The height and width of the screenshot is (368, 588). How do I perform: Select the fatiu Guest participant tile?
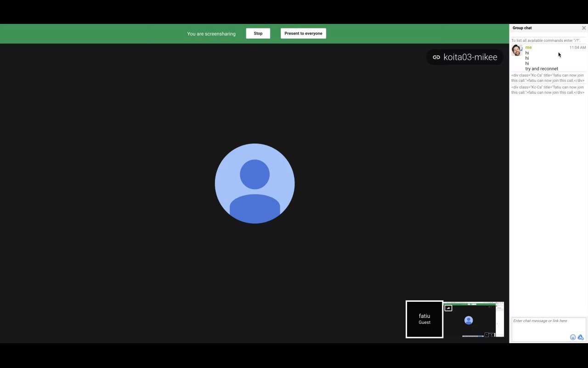[x=424, y=319]
